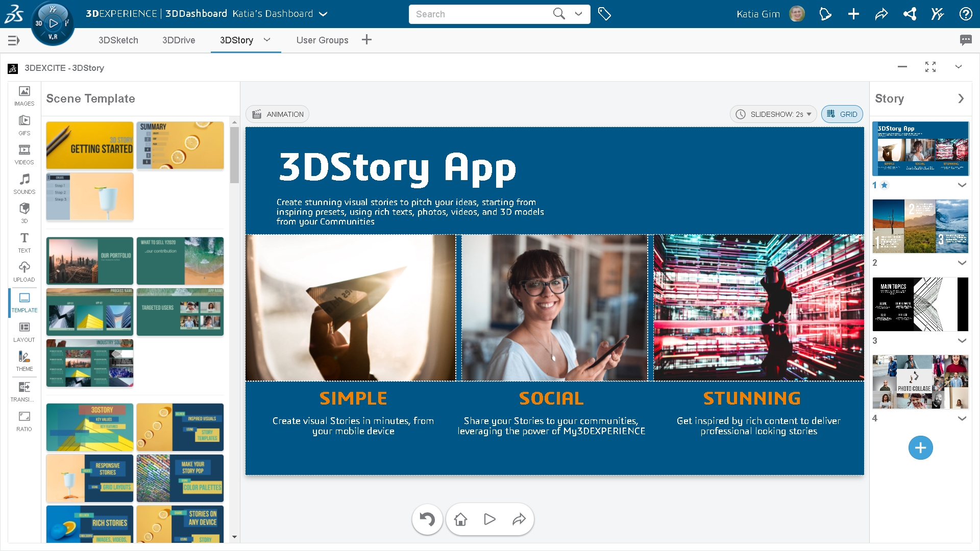Image resolution: width=980 pixels, height=551 pixels.
Task: Open the widget menu chevron
Action: click(x=959, y=67)
